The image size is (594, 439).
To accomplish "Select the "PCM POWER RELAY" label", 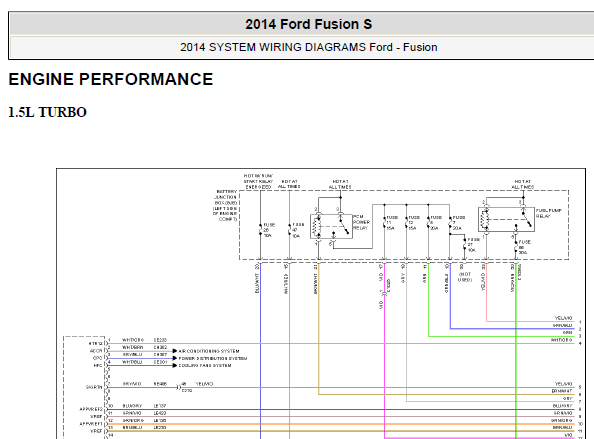I will tap(361, 222).
